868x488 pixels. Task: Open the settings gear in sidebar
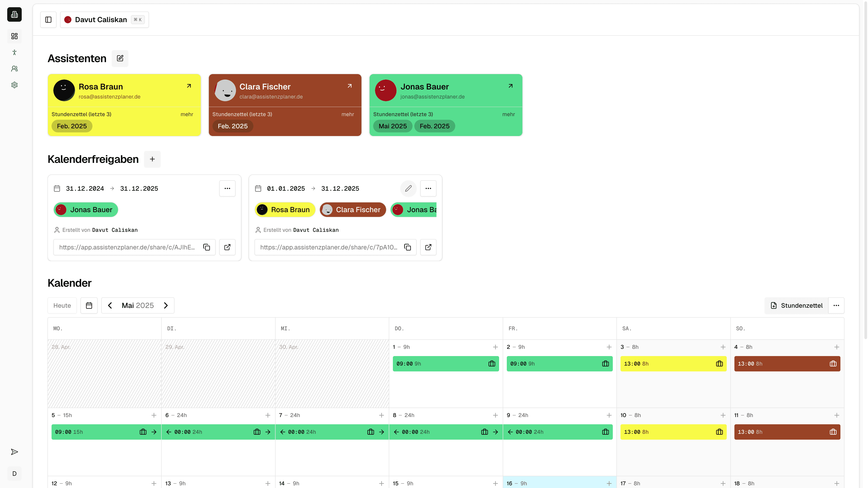[14, 85]
